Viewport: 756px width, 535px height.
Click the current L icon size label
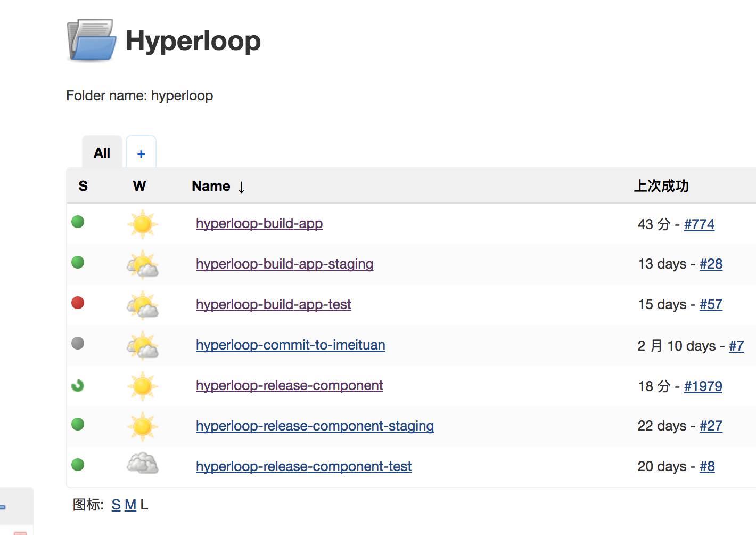coord(144,505)
